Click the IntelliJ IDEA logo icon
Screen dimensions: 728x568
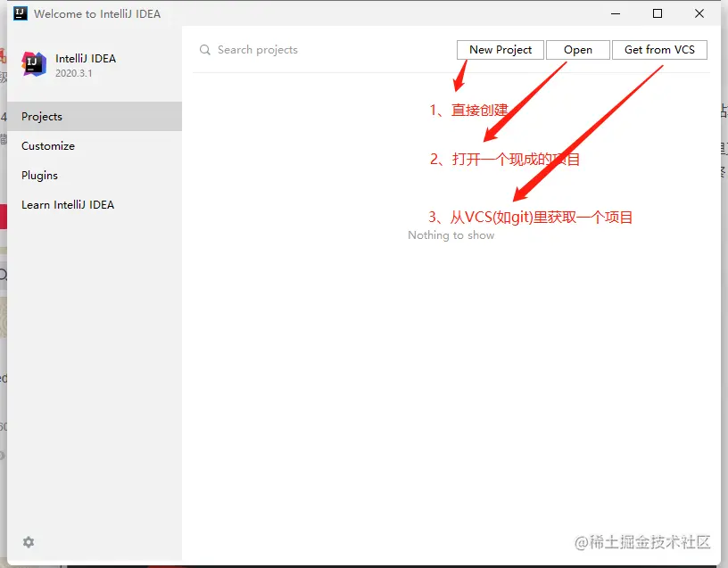click(34, 64)
